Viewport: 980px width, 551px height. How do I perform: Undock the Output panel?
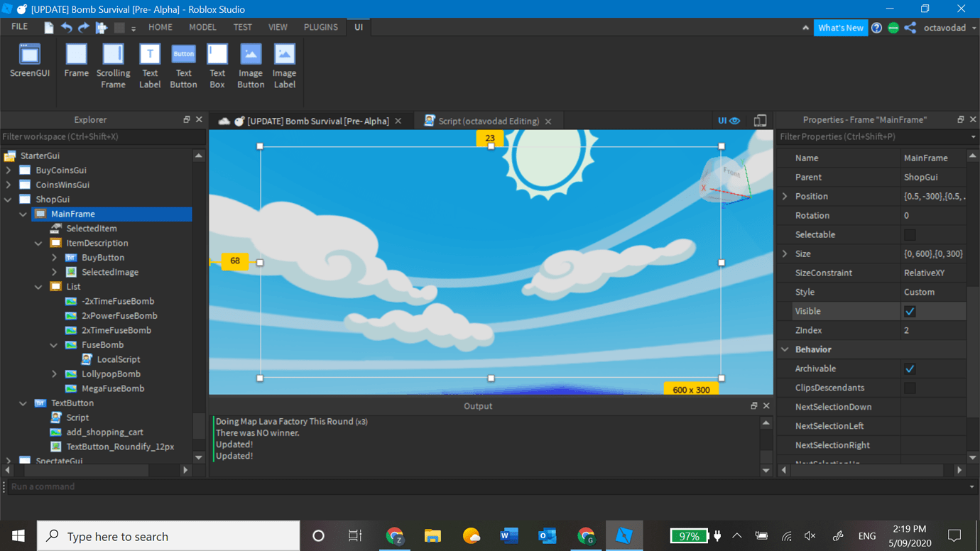click(753, 406)
